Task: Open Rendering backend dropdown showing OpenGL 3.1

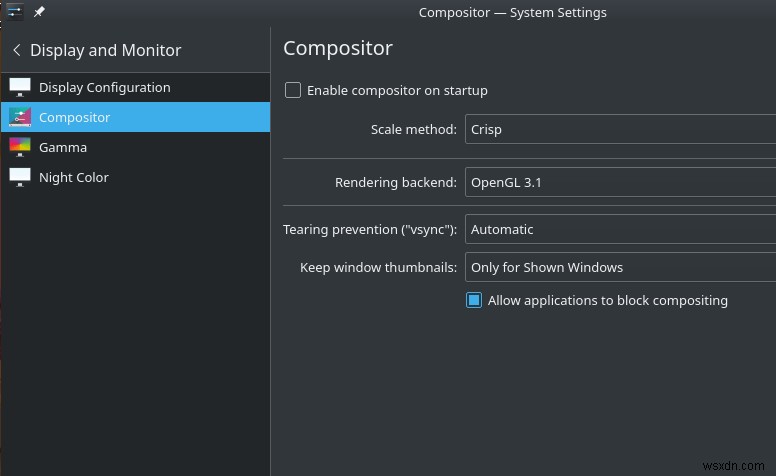Action: (621, 182)
